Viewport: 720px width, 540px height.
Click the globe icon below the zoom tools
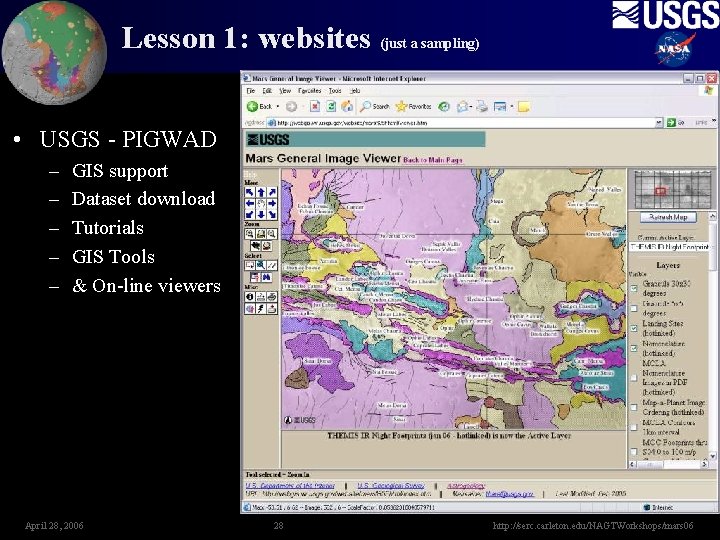266,246
